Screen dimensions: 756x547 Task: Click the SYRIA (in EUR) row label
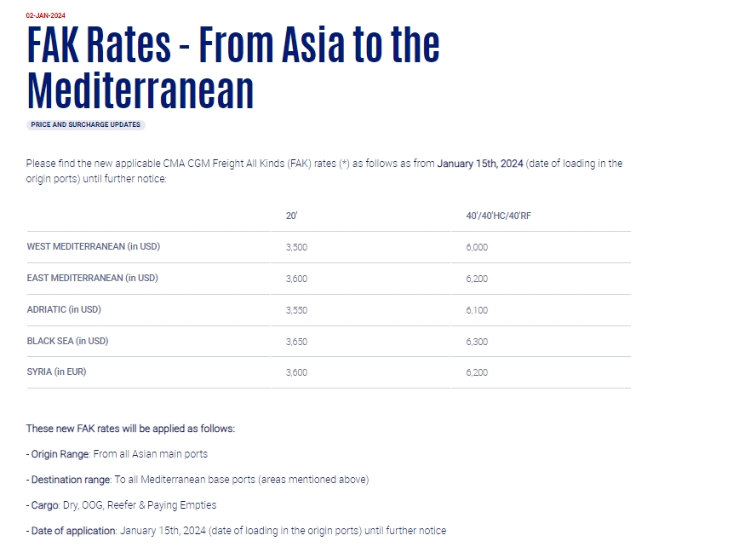coord(56,371)
